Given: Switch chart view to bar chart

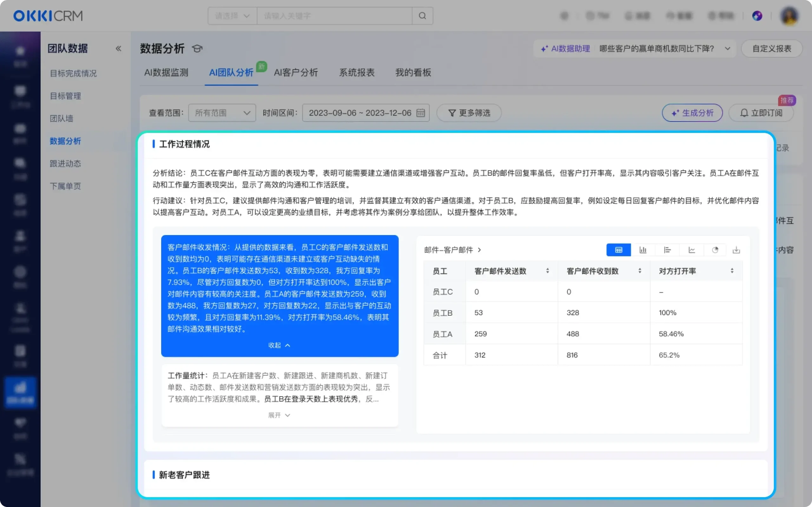Looking at the screenshot, I should [643, 250].
